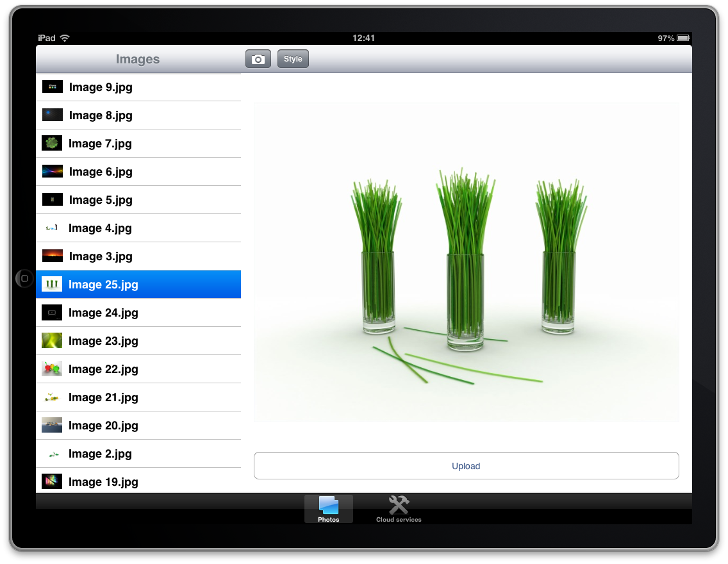Tap the grass glasses preview image
The image size is (728, 564).
466,262
